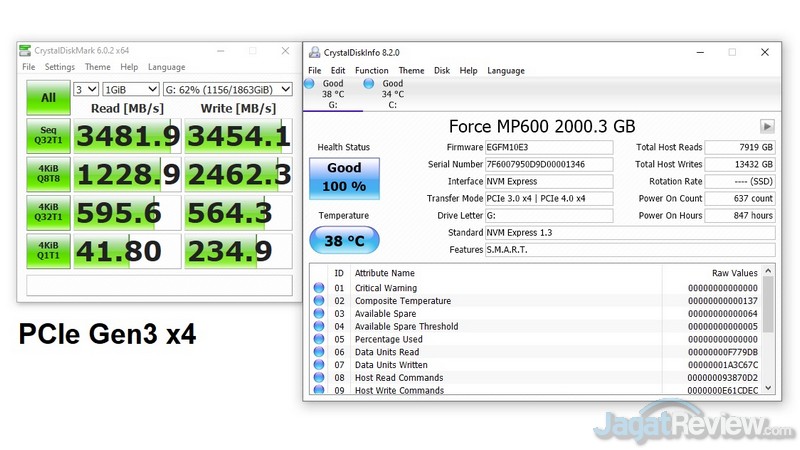Click the C: drive blue status orb
Viewport: 800px width, 450px height.
pos(368,84)
